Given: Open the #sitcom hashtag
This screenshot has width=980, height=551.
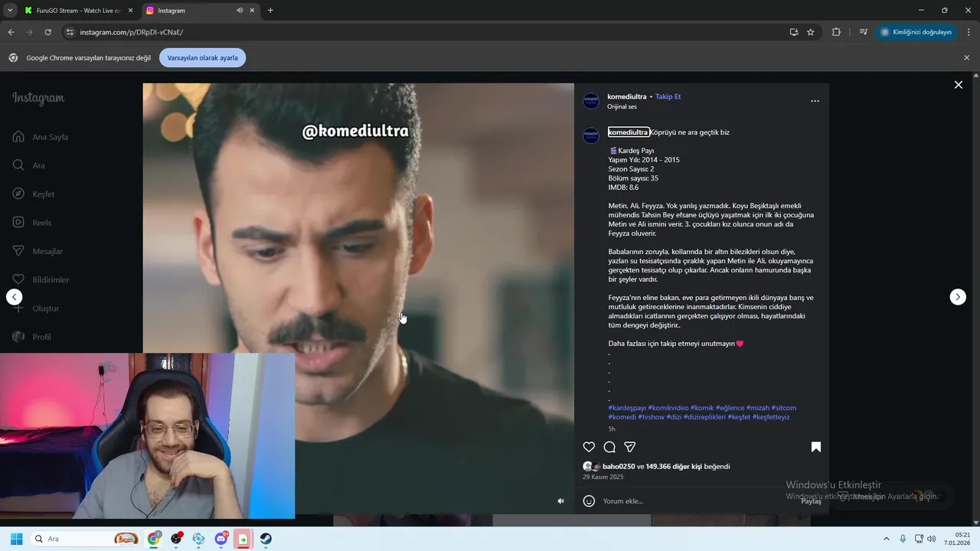Looking at the screenshot, I should 783,408.
